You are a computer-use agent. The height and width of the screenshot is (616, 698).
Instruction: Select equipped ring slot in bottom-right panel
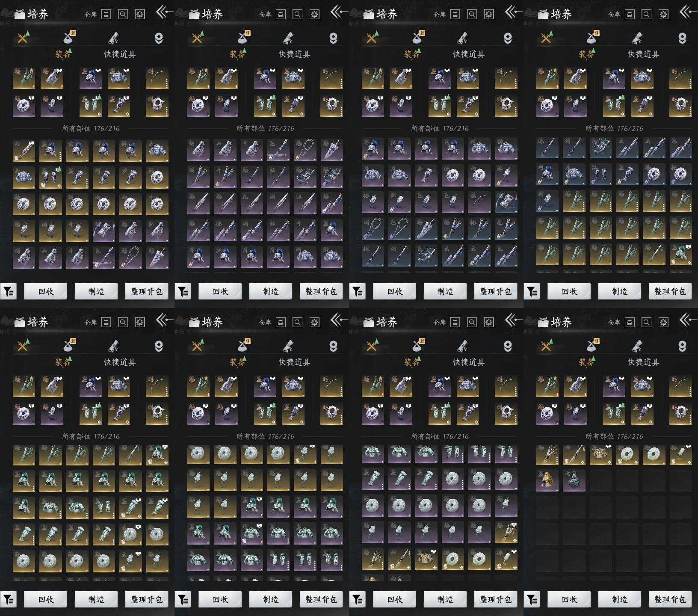click(680, 413)
